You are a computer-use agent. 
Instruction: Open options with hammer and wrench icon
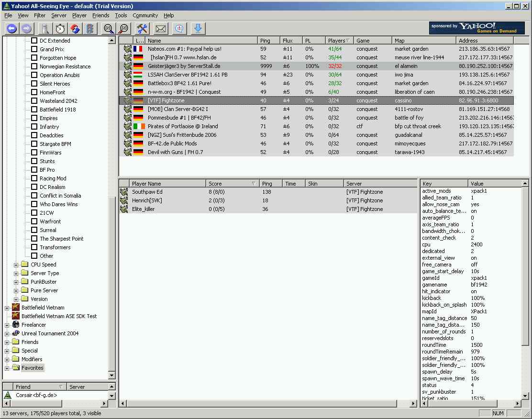click(x=143, y=29)
